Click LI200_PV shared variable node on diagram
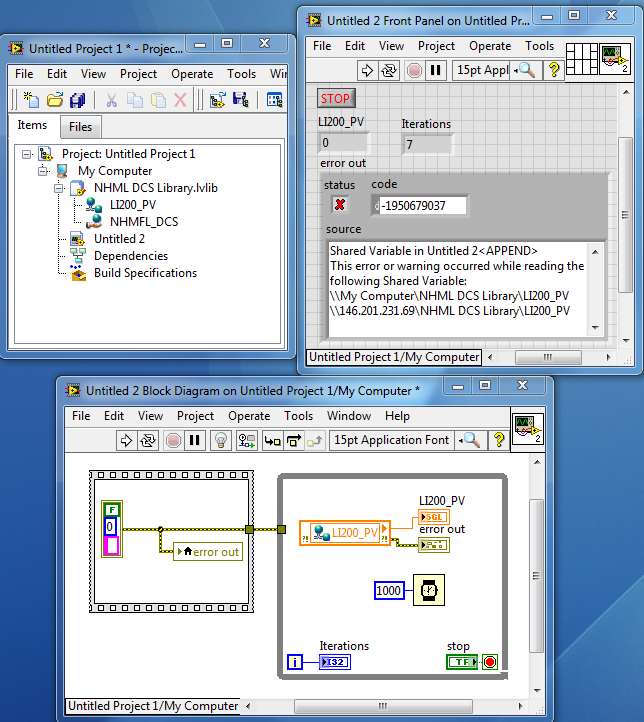Viewport: 644px width, 722px height. tap(345, 533)
